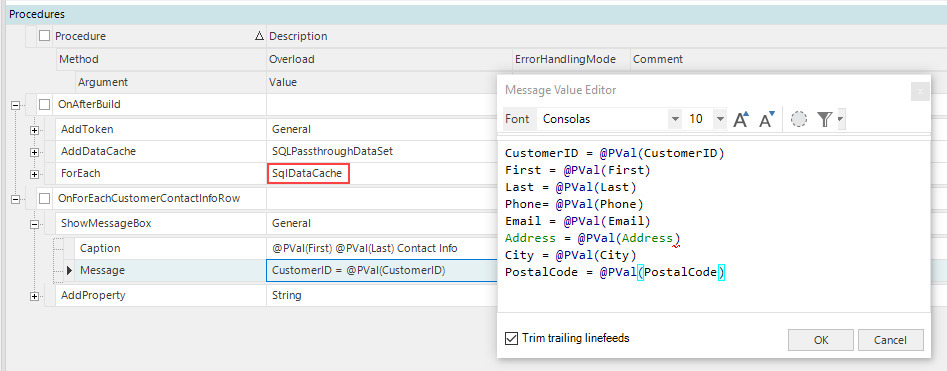Click the OnAfterBuild procedure name
947x371 pixels.
click(x=89, y=105)
